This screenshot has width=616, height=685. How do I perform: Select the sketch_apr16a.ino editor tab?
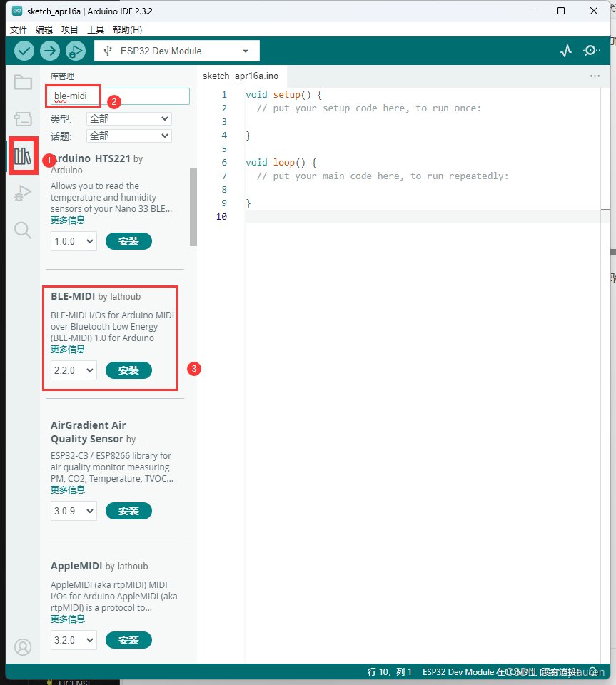(241, 76)
